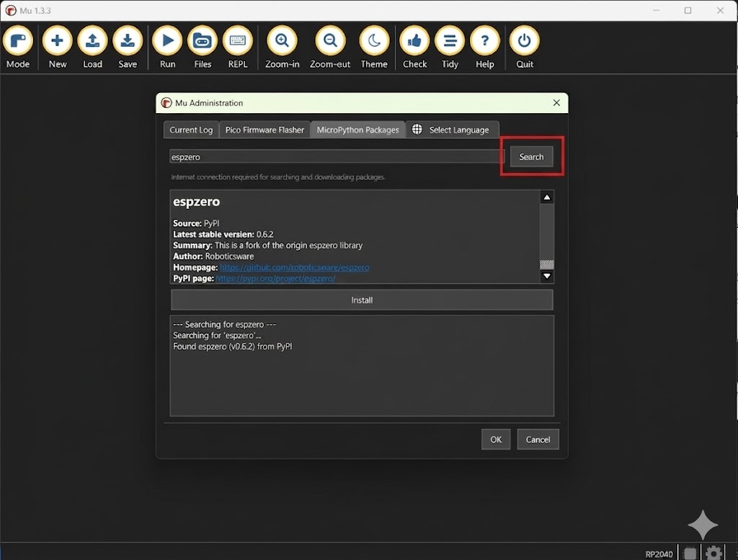Open the REPL
The image size is (738, 560).
[238, 48]
